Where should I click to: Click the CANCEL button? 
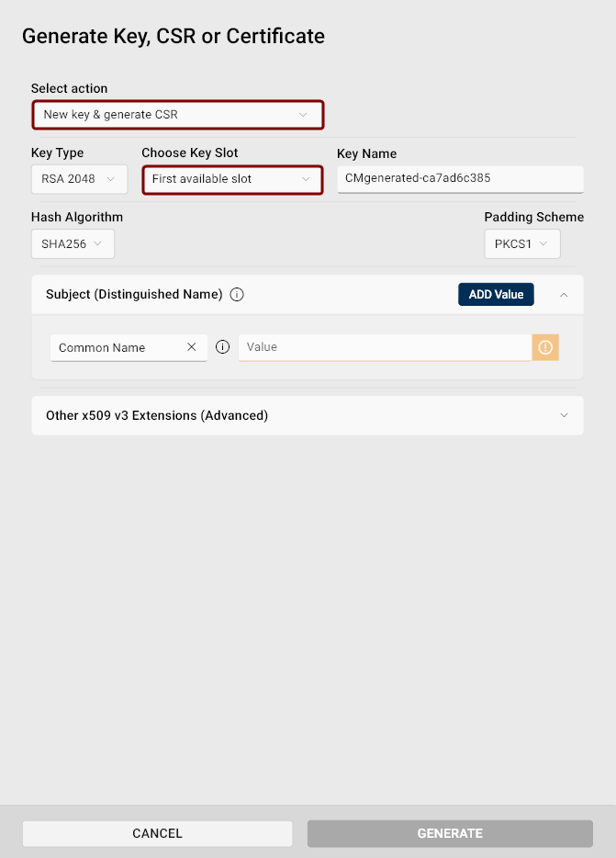point(158,833)
